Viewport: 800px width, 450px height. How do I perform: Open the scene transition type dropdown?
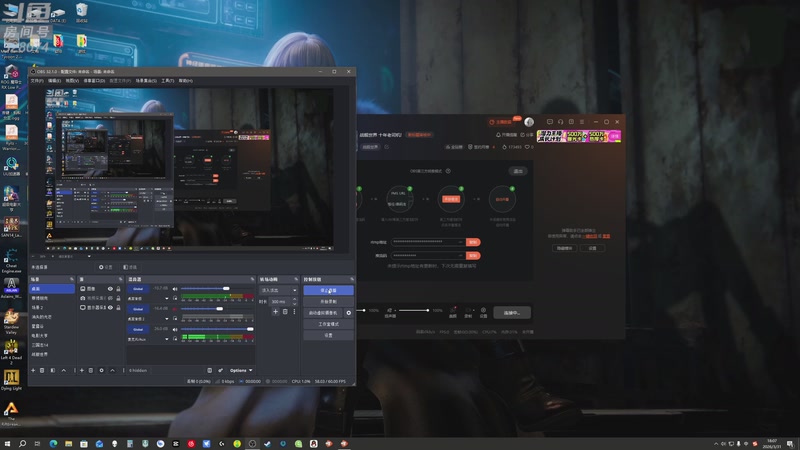click(279, 290)
